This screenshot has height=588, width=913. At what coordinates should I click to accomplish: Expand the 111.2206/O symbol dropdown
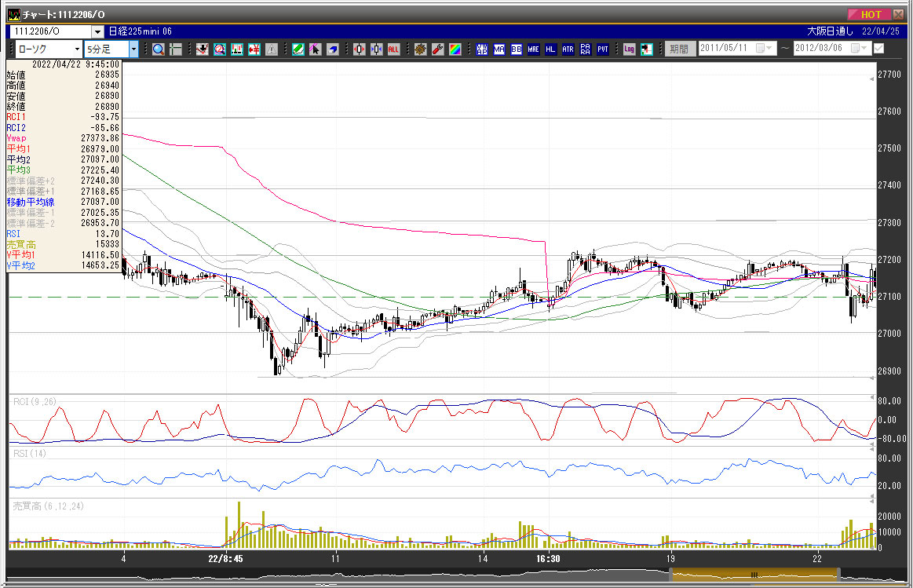97,31
